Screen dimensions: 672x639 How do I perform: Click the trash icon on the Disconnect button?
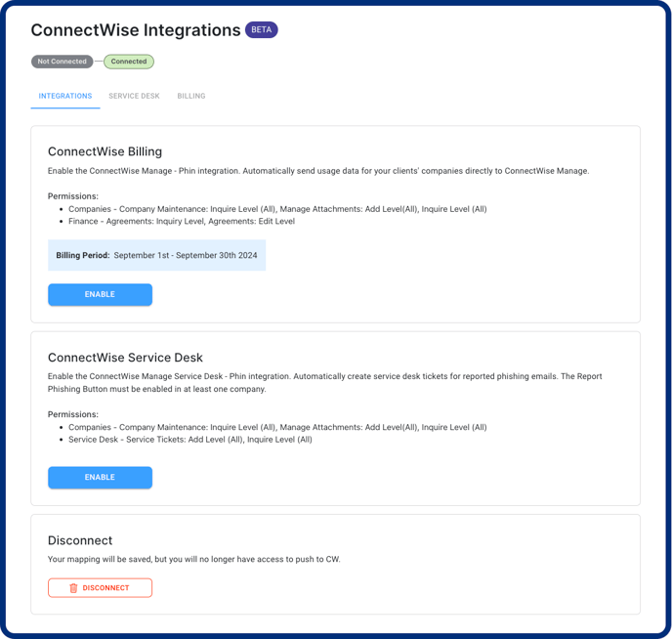tap(73, 588)
